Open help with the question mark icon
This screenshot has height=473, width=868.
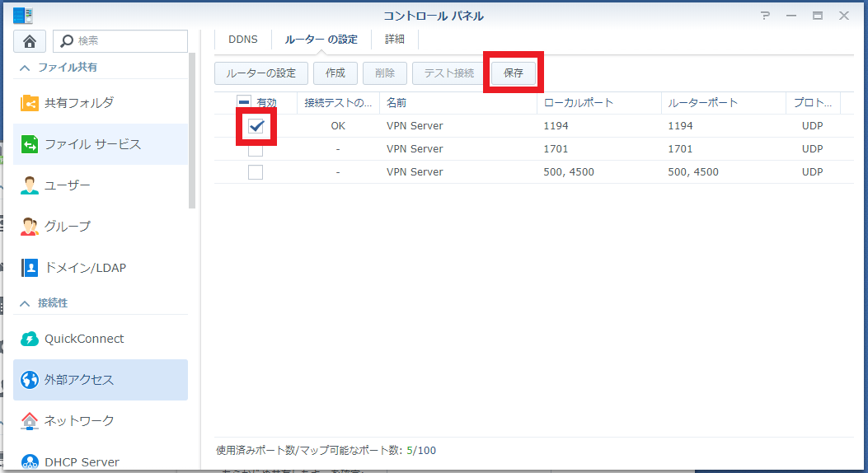coord(765,16)
